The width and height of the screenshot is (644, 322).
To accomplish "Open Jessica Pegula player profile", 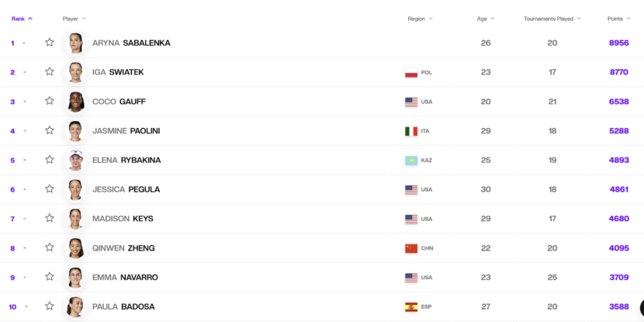I will 126,189.
